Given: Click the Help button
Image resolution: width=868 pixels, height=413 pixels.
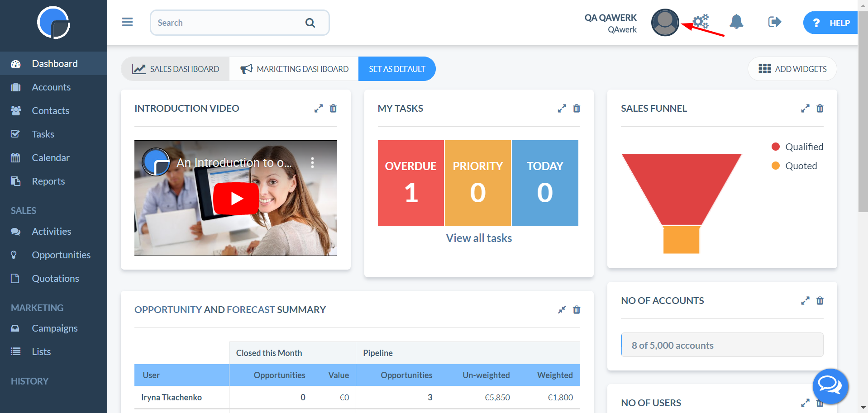Looking at the screenshot, I should point(831,23).
